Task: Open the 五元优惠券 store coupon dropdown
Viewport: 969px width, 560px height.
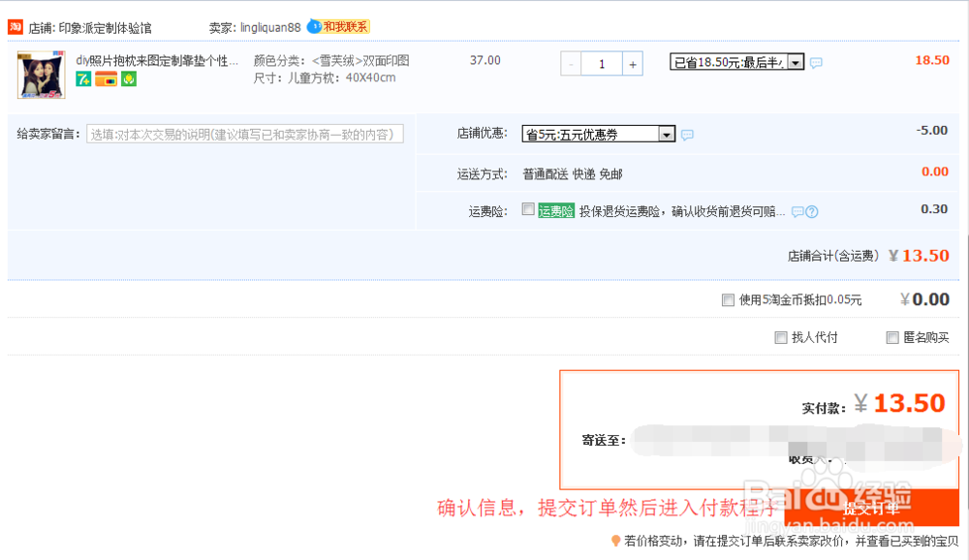Action: tap(666, 134)
